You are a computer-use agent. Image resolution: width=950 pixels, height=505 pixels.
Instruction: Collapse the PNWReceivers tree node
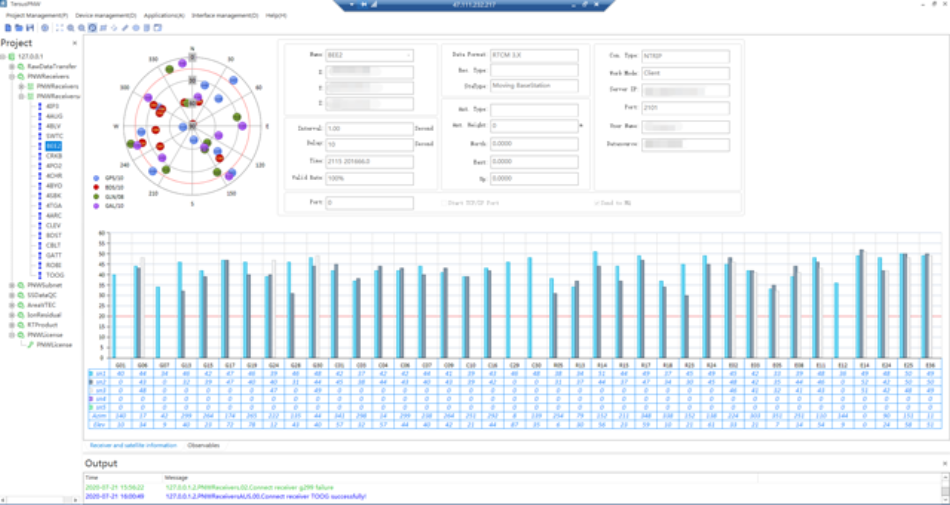[x=13, y=76]
